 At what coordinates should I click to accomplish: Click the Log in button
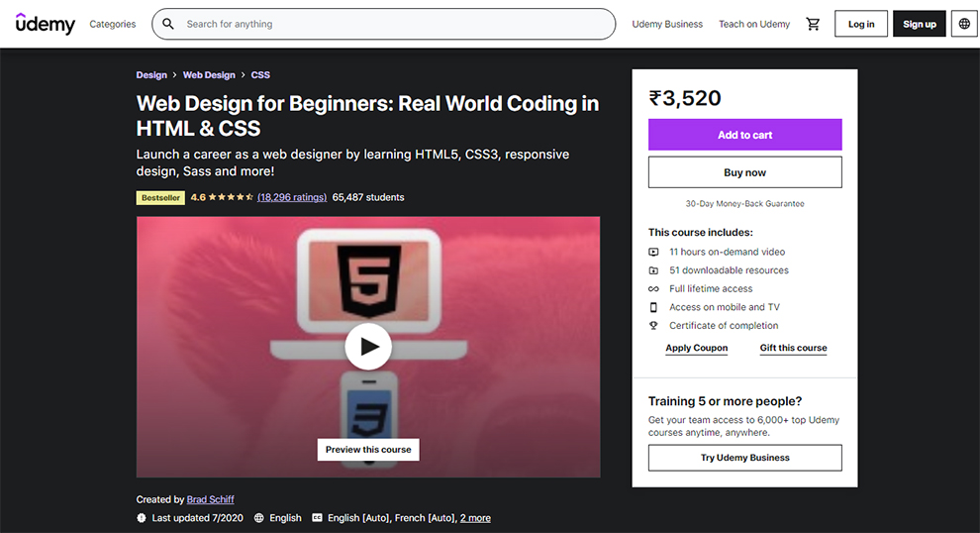[860, 24]
